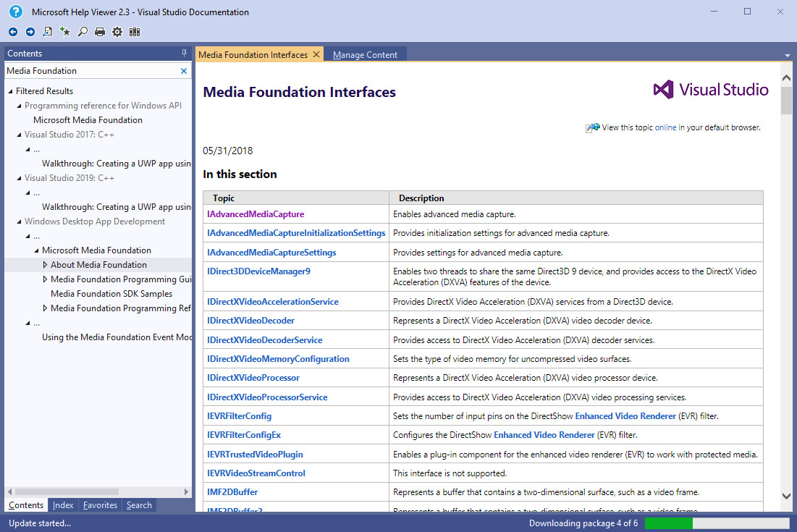The height and width of the screenshot is (532, 797).
Task: Select Walkthrough item under Visual Studio 2017
Action: click(x=117, y=164)
